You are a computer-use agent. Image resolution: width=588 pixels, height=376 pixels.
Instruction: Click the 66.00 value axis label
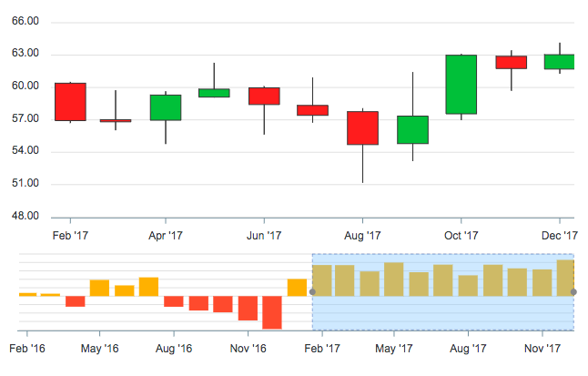pyautogui.click(x=26, y=21)
